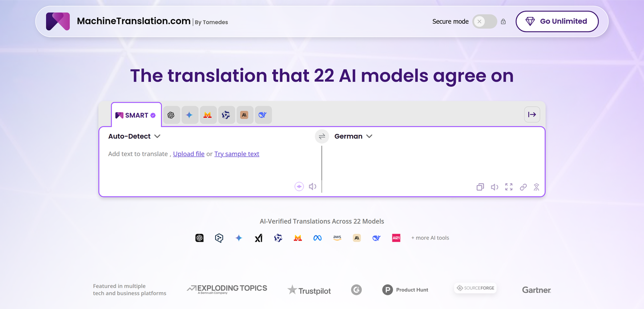Screen dimensions: 644x309
Task: Open the Auto-Detect source language dropdown
Action: tap(134, 136)
